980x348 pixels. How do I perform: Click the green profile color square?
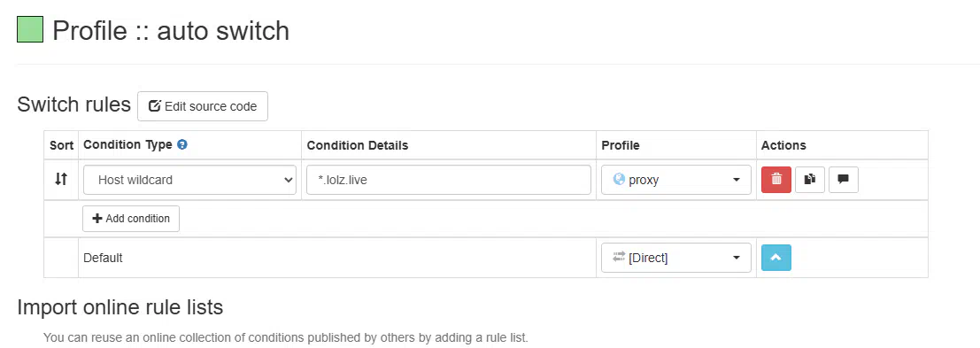30,29
